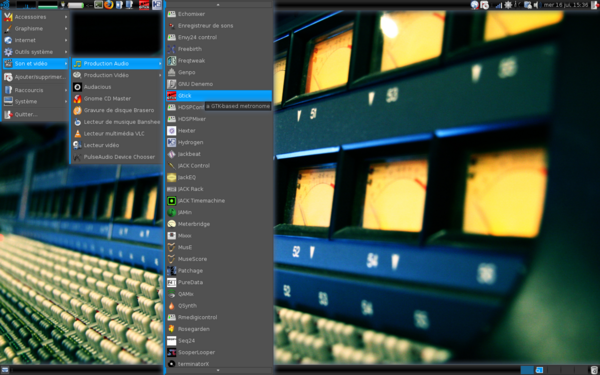Click the bottom scroll arrow of the audio list

point(218,370)
